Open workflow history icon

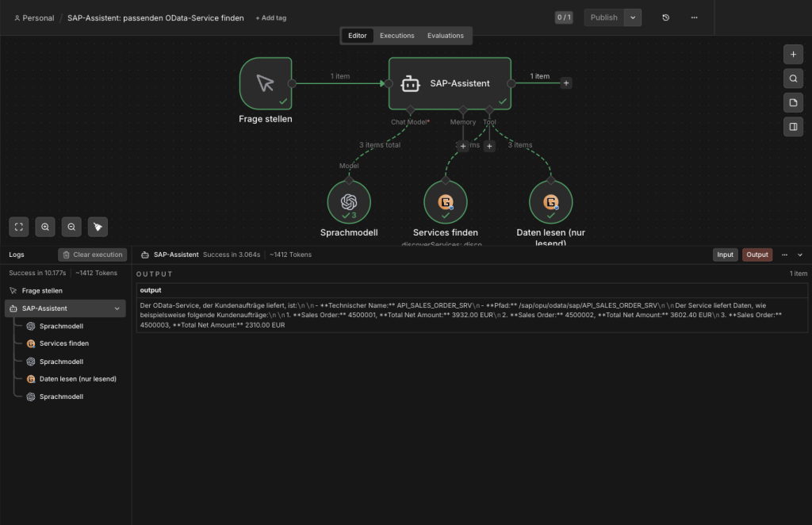(665, 17)
